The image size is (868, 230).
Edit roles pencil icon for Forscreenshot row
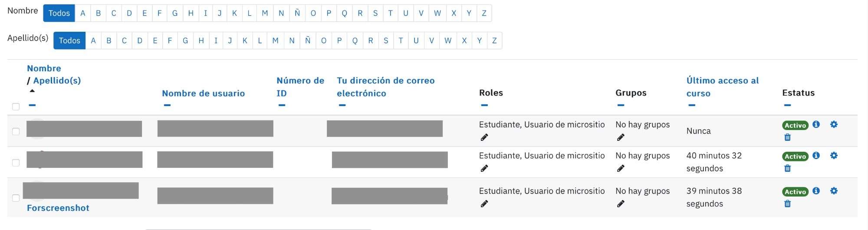484,203
